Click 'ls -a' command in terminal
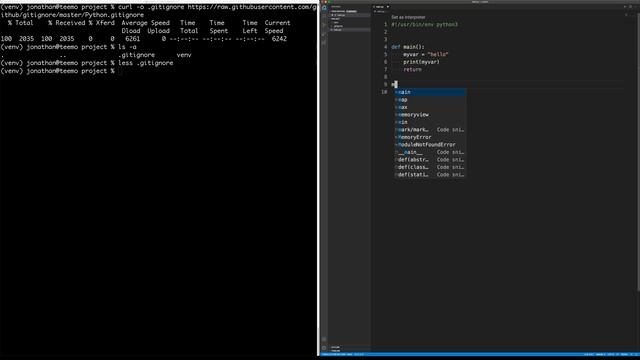Image resolution: width=640 pixels, height=360 pixels. coord(127,47)
